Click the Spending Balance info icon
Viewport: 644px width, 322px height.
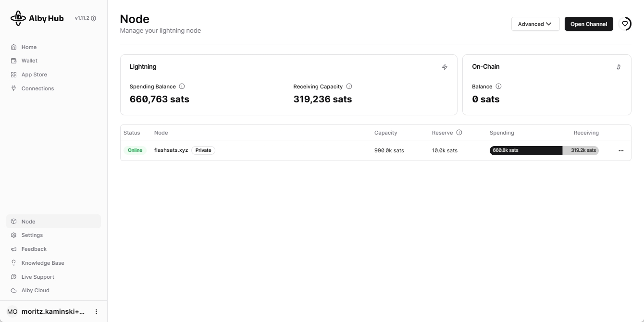[182, 87]
